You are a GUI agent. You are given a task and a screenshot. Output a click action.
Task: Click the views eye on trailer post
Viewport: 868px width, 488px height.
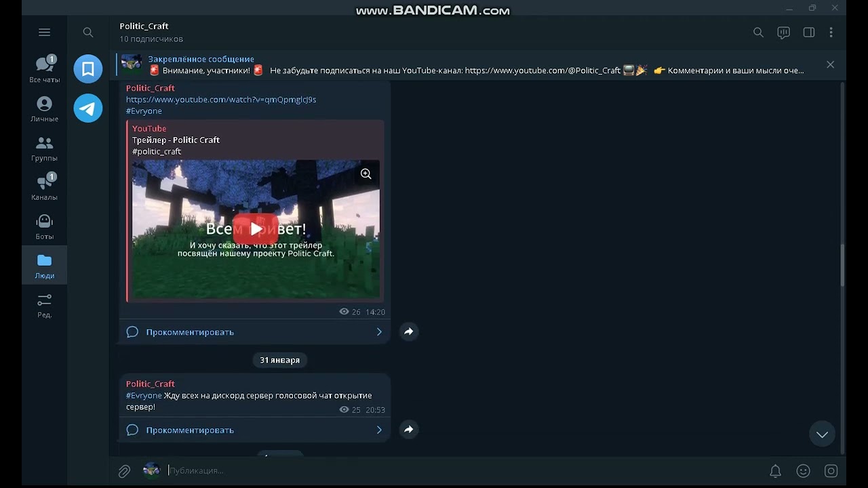point(344,312)
